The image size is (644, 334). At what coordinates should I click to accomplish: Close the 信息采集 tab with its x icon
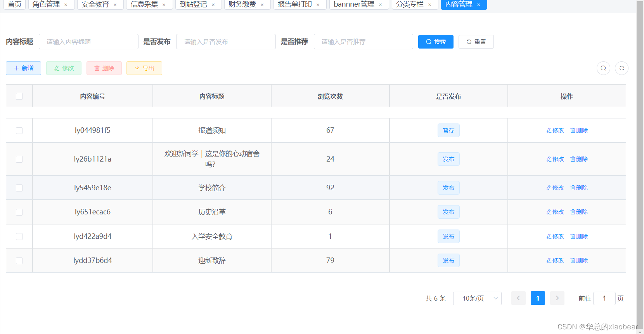click(x=164, y=5)
